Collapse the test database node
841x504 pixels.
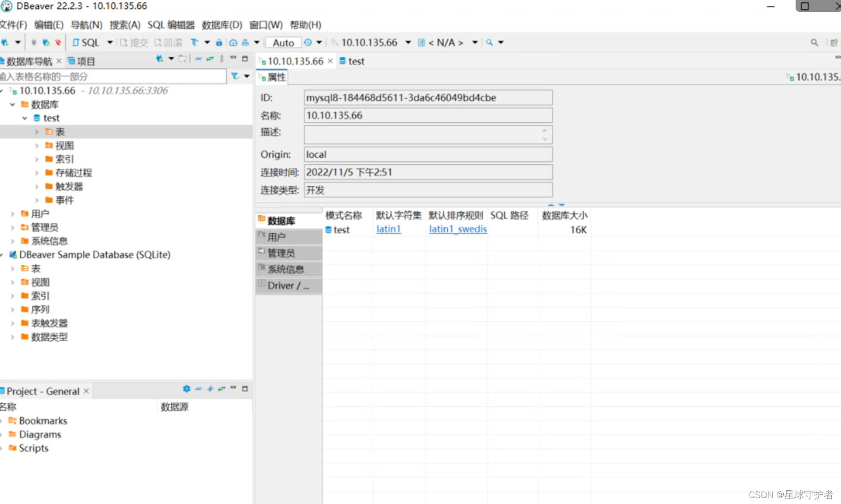24,118
